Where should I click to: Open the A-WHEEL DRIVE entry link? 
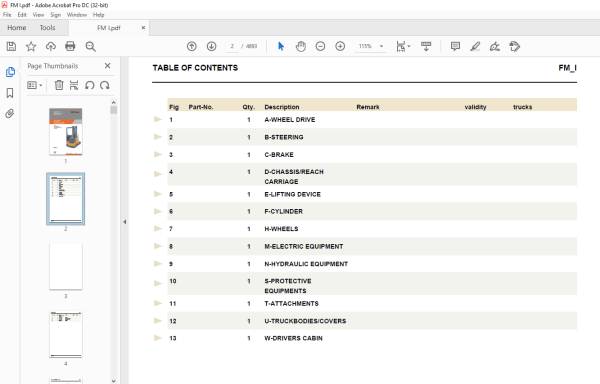tap(290, 120)
